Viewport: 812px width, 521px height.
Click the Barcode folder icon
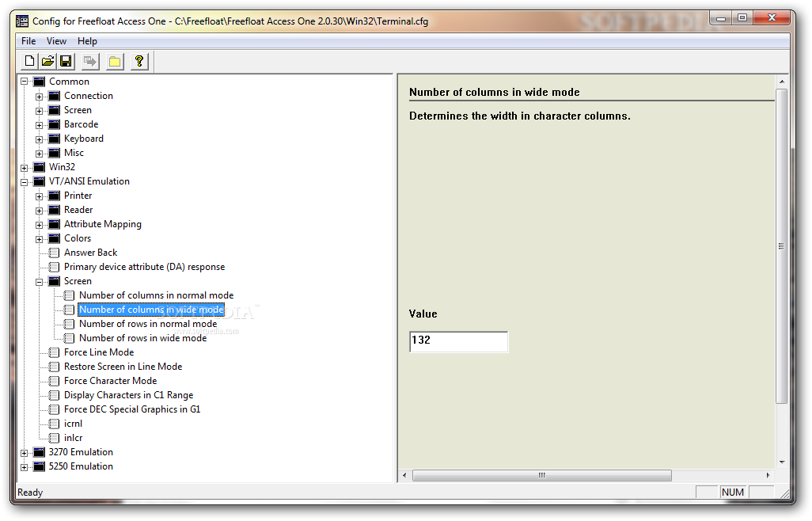click(54, 124)
